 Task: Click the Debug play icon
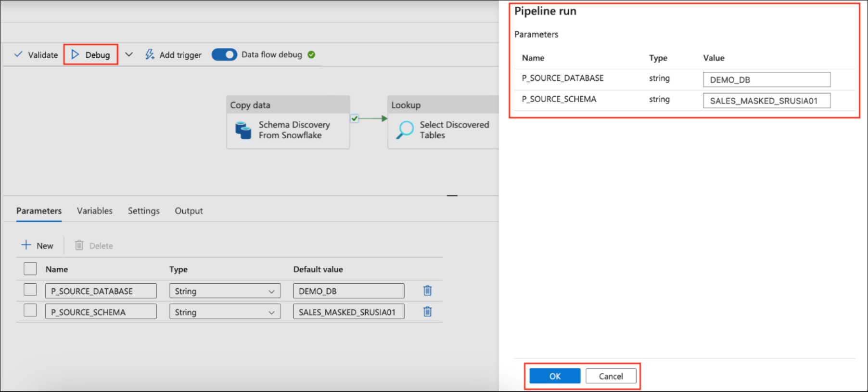[x=75, y=54]
